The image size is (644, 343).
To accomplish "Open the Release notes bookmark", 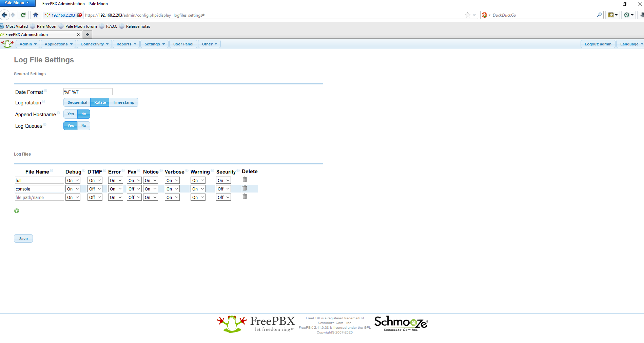I will 135,26.
